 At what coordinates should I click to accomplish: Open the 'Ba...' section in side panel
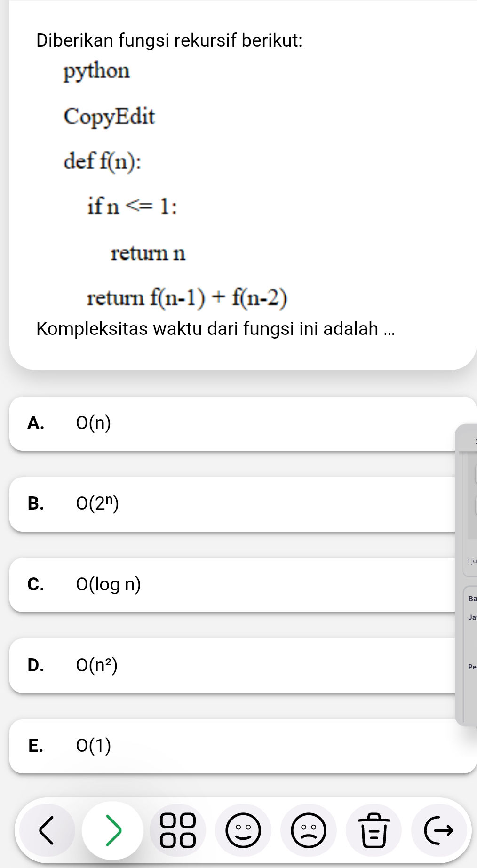472,598
